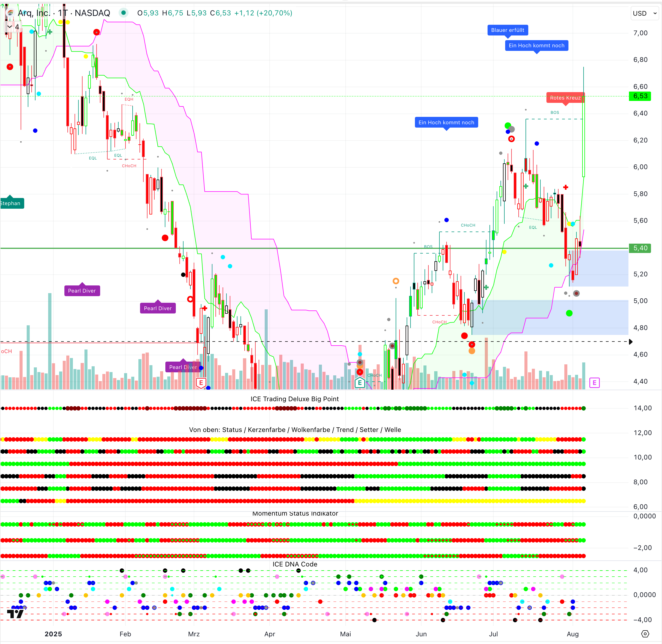This screenshot has width=662, height=644.
Task: Click the teal earnings E marker
Action: click(x=359, y=382)
